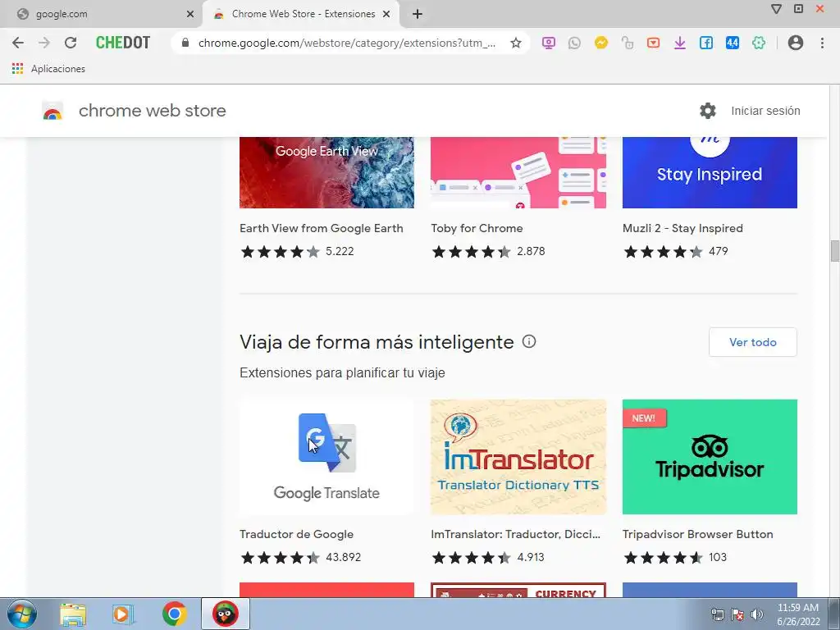
Task: Open the purple screen recorder extension icon
Action: point(548,43)
